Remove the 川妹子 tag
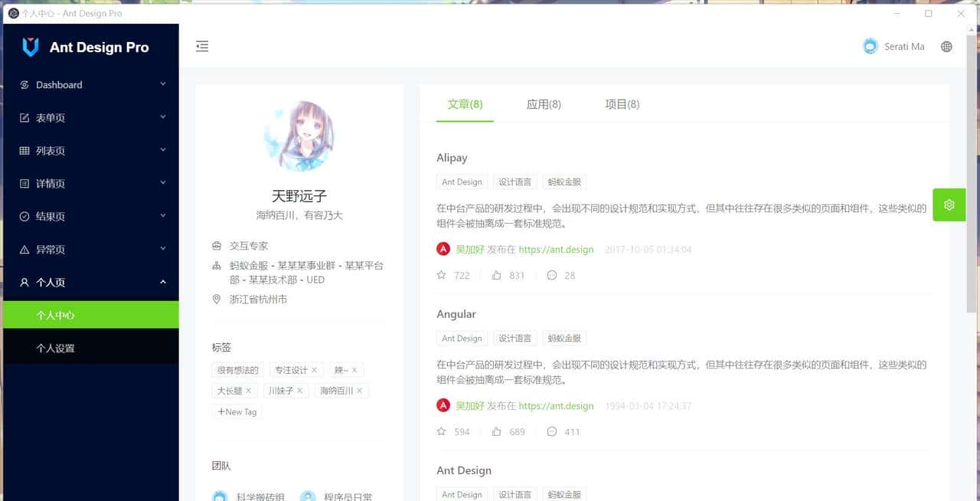 [299, 390]
